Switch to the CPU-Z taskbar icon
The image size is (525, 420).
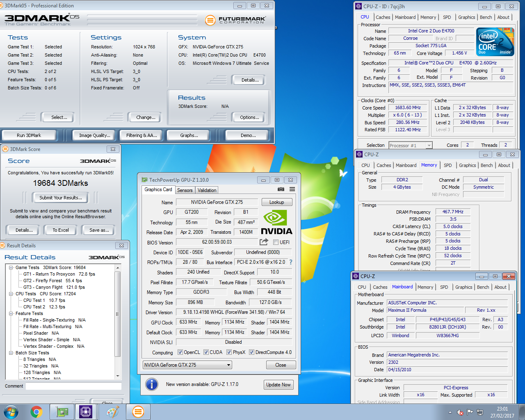pyautogui.click(x=86, y=412)
